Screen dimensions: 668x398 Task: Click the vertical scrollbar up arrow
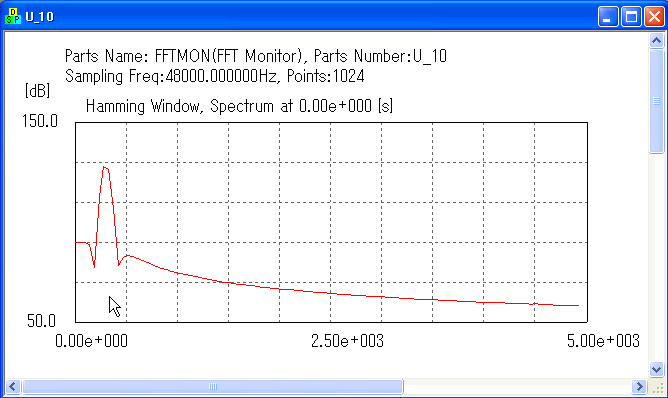(x=656, y=41)
